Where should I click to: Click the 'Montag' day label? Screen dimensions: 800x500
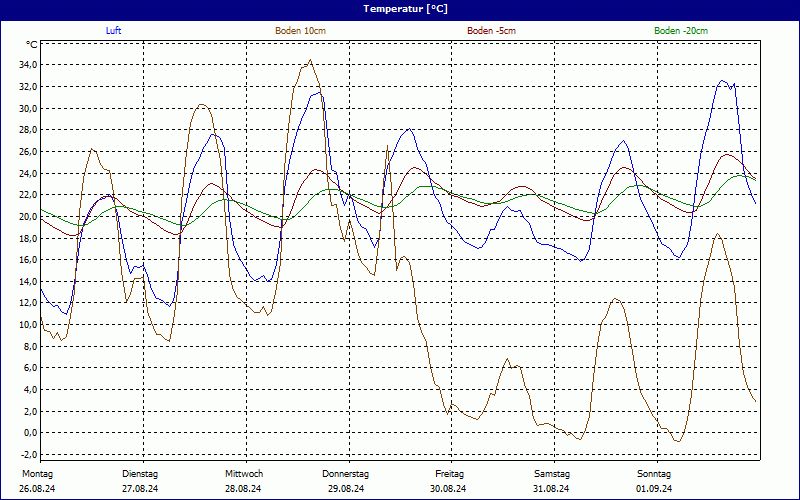pyautogui.click(x=37, y=474)
